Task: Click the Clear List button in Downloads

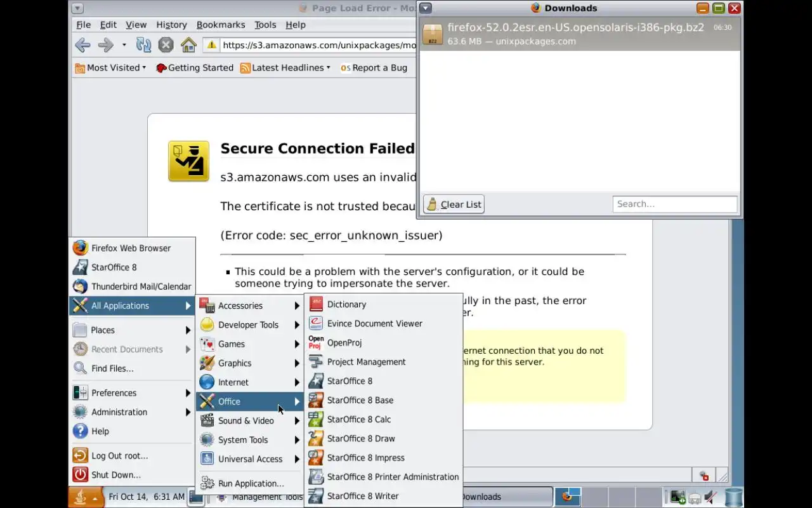Action: (x=454, y=204)
